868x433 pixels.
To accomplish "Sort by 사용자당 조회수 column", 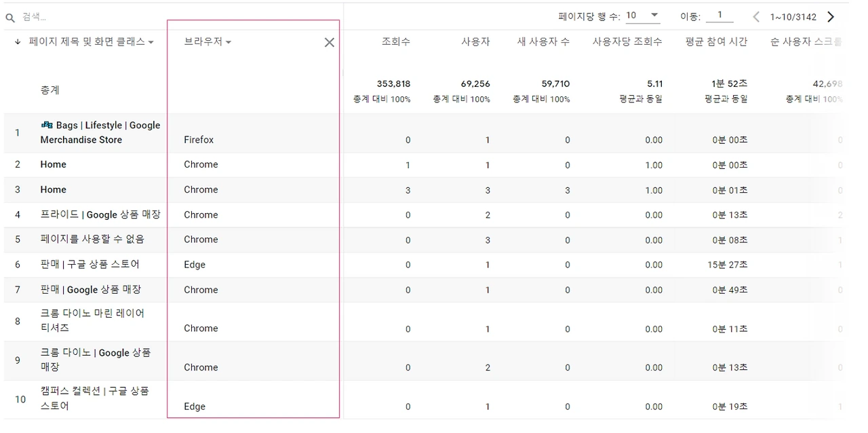I will tap(627, 42).
